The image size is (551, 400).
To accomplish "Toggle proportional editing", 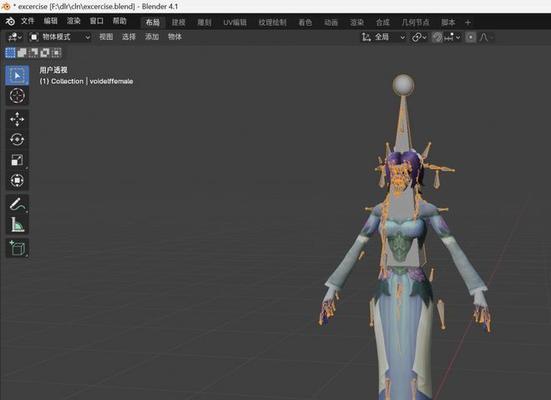I will coord(471,37).
